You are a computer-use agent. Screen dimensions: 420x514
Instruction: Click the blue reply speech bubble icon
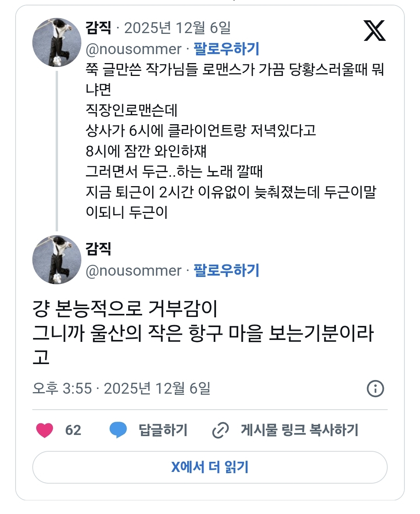[x=118, y=430]
